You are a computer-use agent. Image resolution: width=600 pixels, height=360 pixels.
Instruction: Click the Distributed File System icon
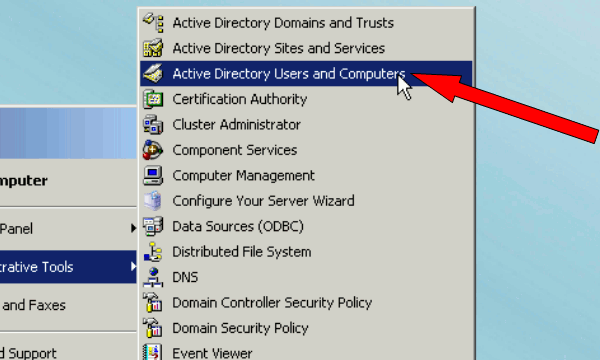(153, 252)
